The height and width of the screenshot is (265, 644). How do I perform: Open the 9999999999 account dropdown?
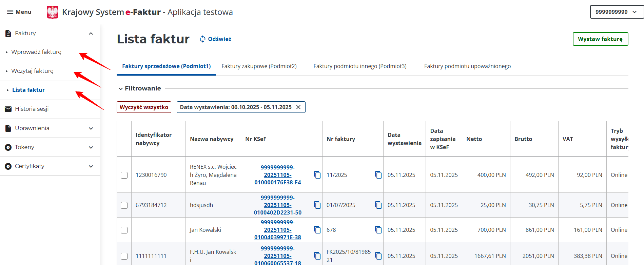[617, 12]
